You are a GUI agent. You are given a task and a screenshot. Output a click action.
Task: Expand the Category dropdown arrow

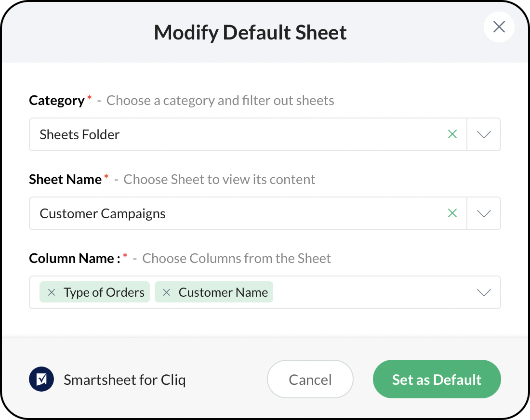(x=483, y=134)
